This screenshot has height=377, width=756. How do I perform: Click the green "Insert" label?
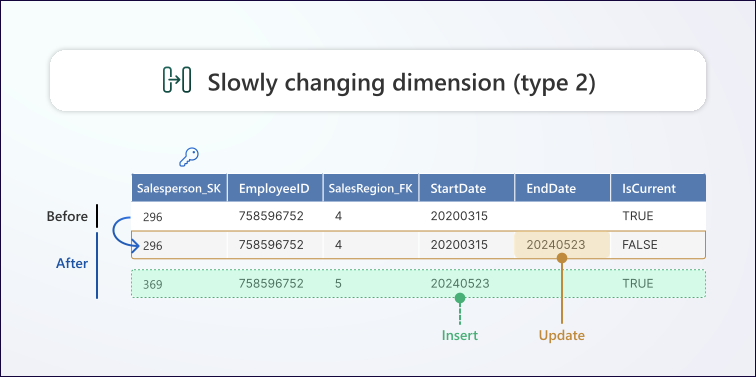tap(460, 335)
